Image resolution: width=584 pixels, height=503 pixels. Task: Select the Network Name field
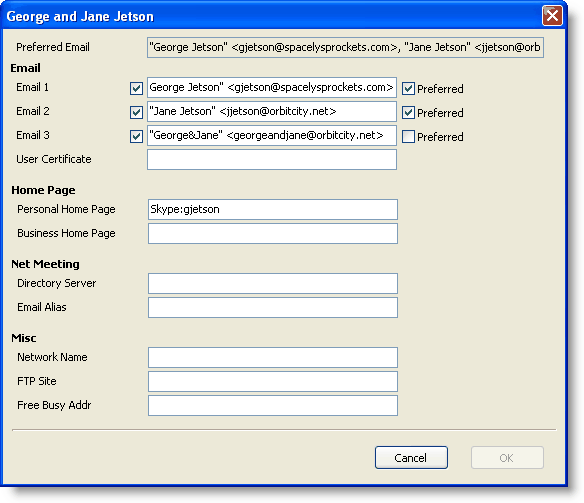(273, 357)
